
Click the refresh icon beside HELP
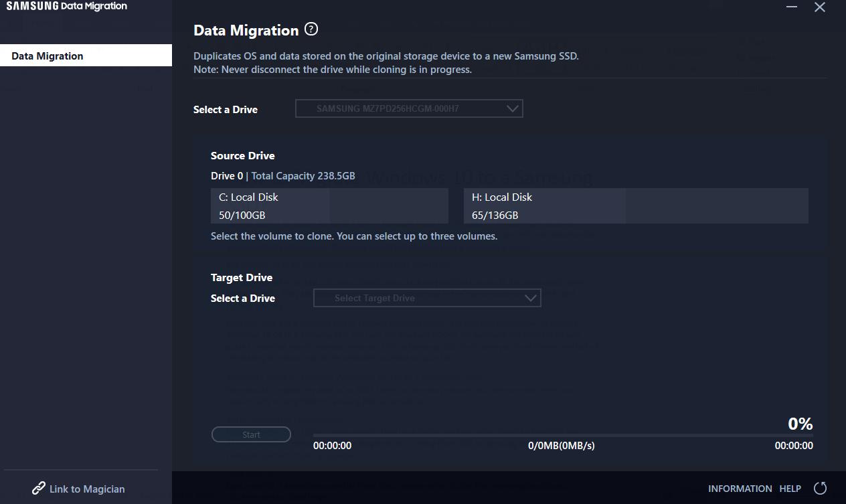pyautogui.click(x=820, y=489)
